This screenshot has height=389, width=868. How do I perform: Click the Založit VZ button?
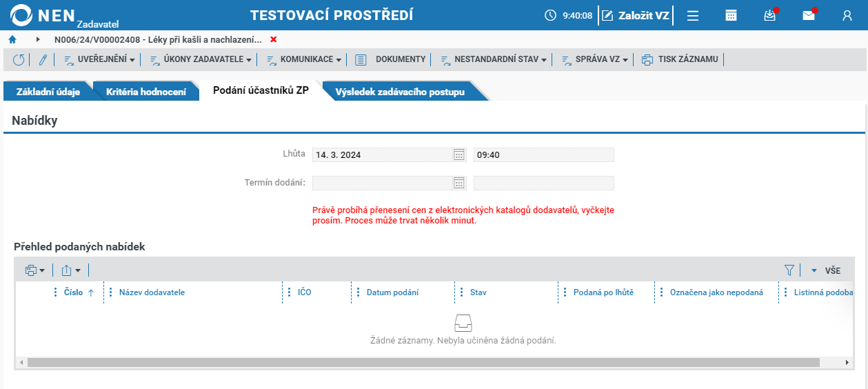tap(635, 15)
